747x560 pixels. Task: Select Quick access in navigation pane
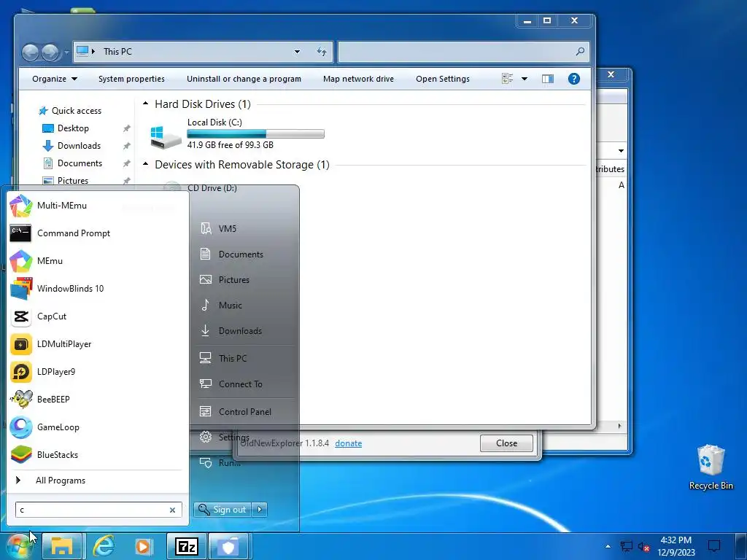70,111
